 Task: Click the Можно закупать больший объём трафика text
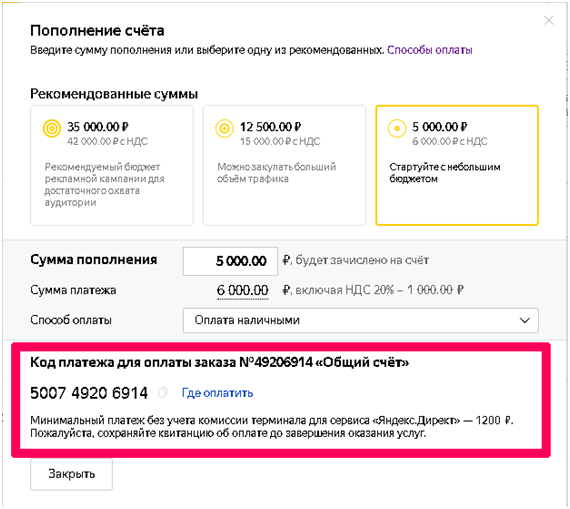coord(276,173)
